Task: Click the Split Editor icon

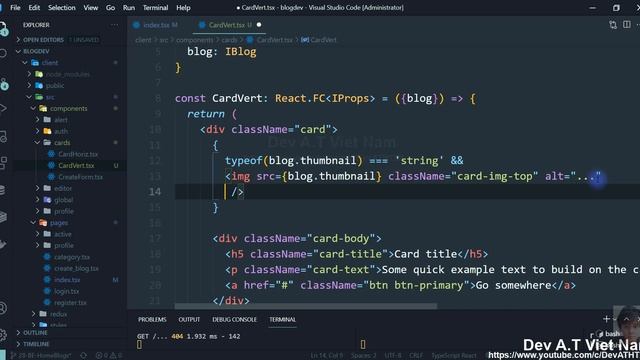Action: 627,25
